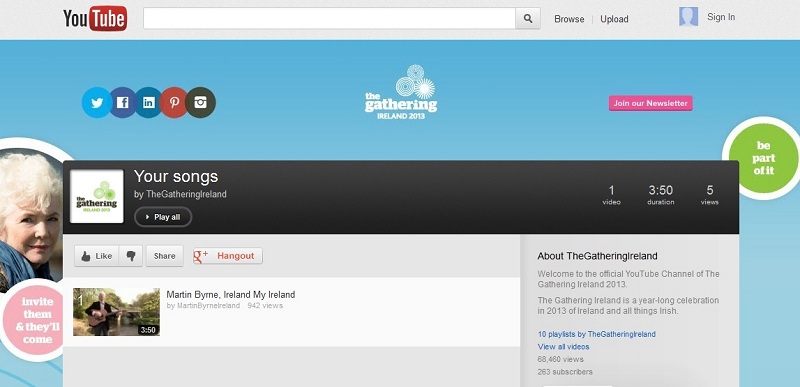
Task: Open the Twitter social icon
Action: (x=97, y=102)
